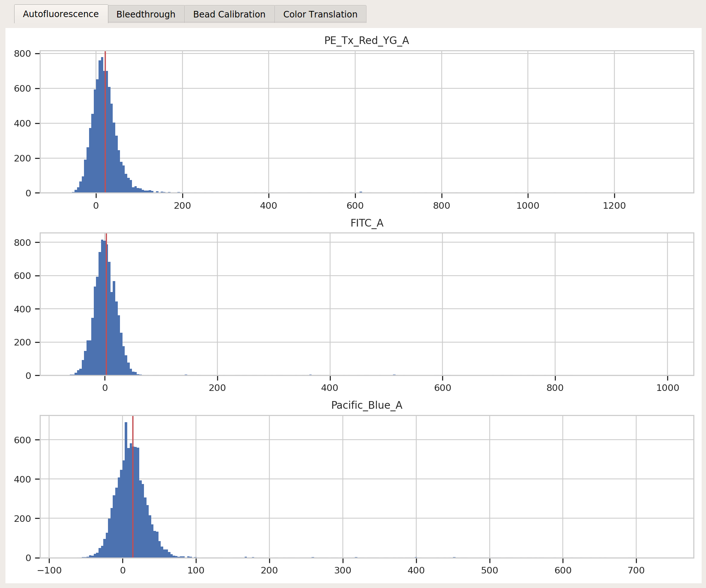Click the small outlier bar near 600 in top plot
706x588 pixels.
[x=361, y=192]
